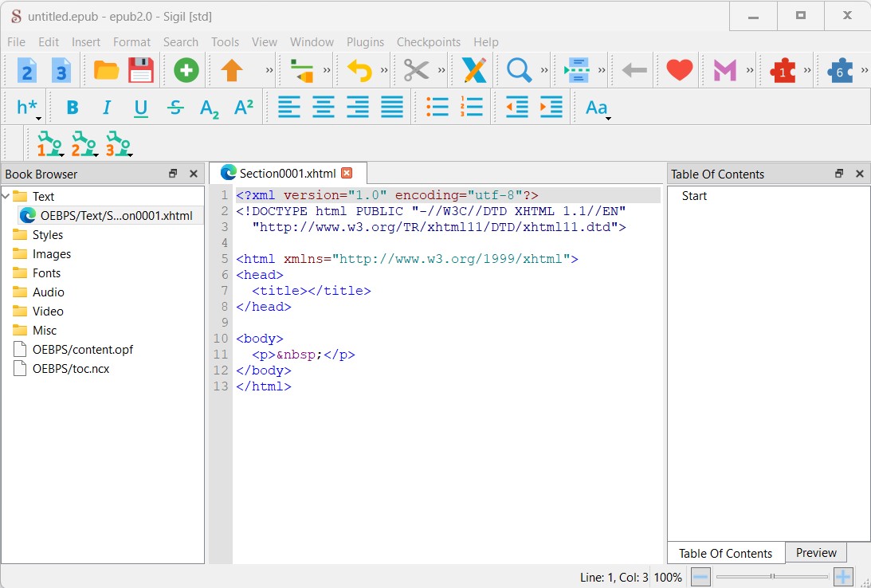Open the Aa change case dropdown
Image resolution: width=871 pixels, height=588 pixels.
[x=597, y=108]
